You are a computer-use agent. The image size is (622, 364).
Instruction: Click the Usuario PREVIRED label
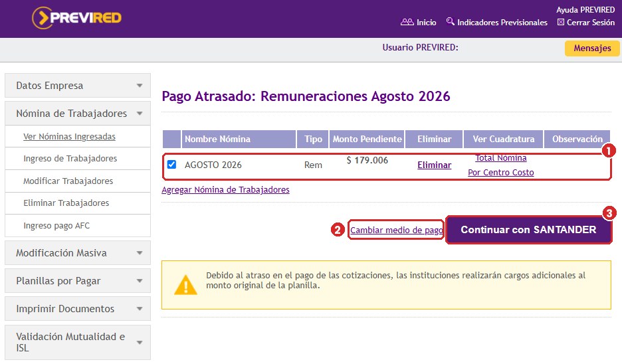(420, 48)
